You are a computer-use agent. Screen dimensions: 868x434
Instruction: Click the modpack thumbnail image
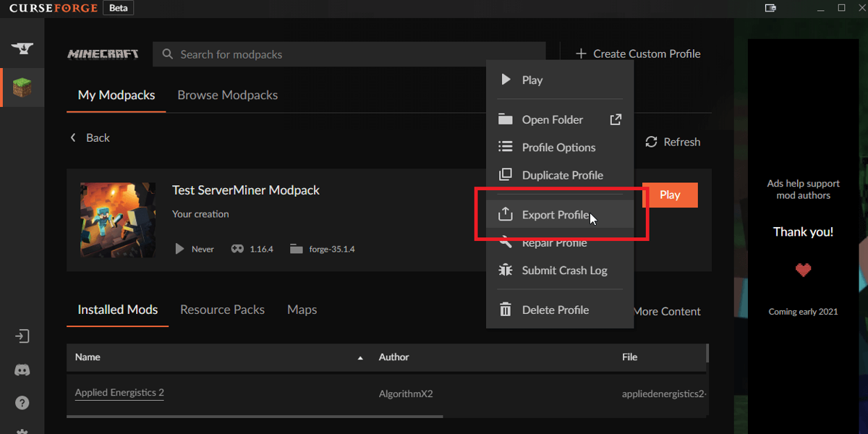pyautogui.click(x=118, y=220)
